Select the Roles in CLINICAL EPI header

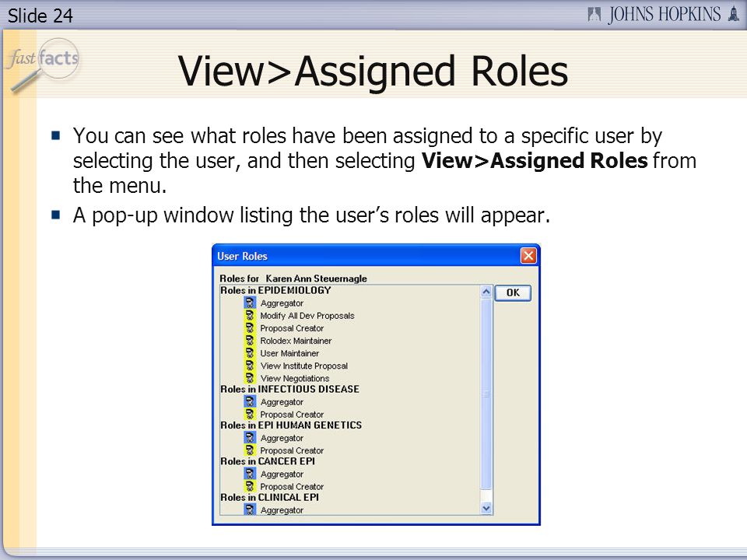(x=270, y=498)
